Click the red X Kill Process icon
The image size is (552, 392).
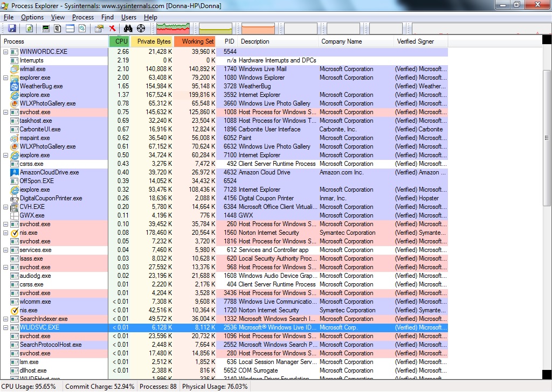pyautogui.click(x=112, y=29)
